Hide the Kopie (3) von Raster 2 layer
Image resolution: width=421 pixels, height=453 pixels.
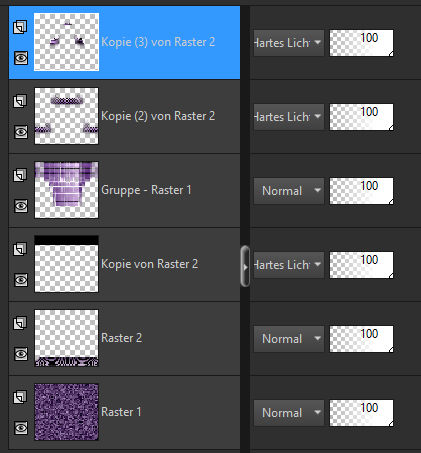pos(21,58)
